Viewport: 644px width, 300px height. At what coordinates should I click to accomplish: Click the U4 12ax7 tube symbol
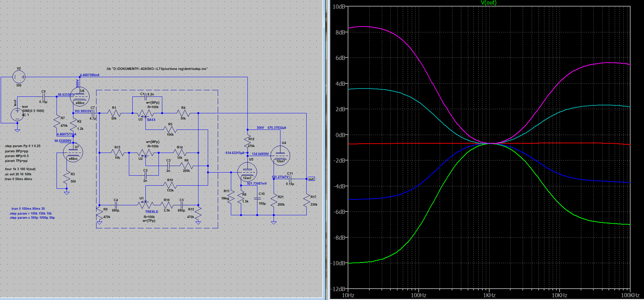coord(280,155)
